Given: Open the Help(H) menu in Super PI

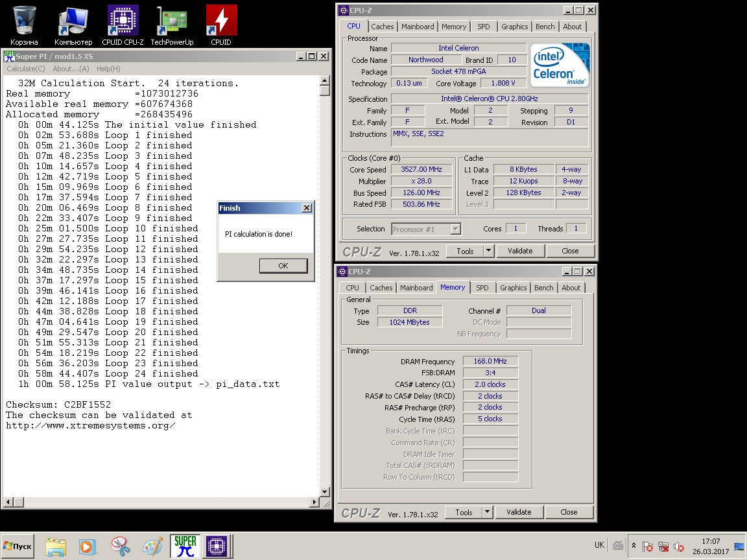Looking at the screenshot, I should 108,69.
